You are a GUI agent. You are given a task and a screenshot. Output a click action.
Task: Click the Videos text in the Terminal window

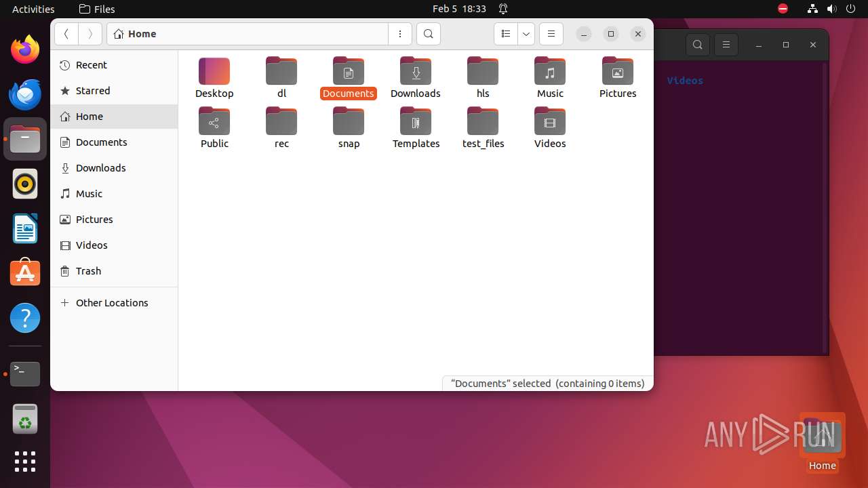(x=685, y=81)
